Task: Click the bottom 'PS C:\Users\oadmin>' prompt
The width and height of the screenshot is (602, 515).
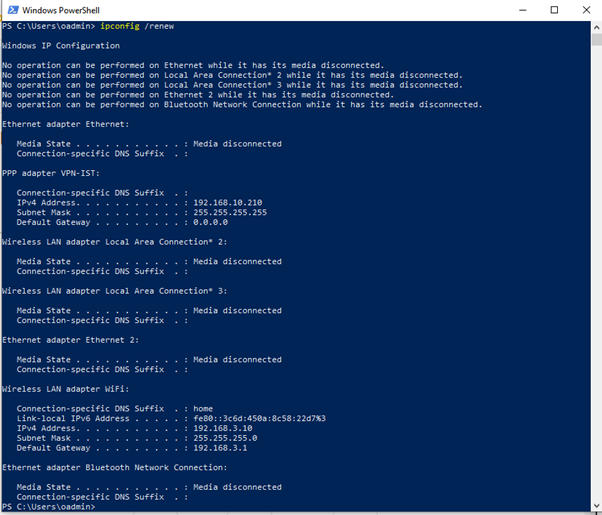Action: [48, 507]
